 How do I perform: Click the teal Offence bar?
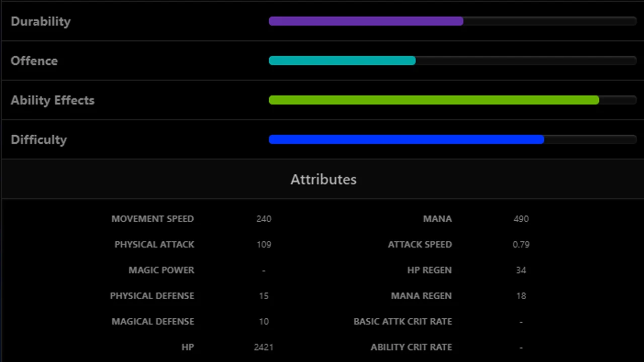(342, 61)
